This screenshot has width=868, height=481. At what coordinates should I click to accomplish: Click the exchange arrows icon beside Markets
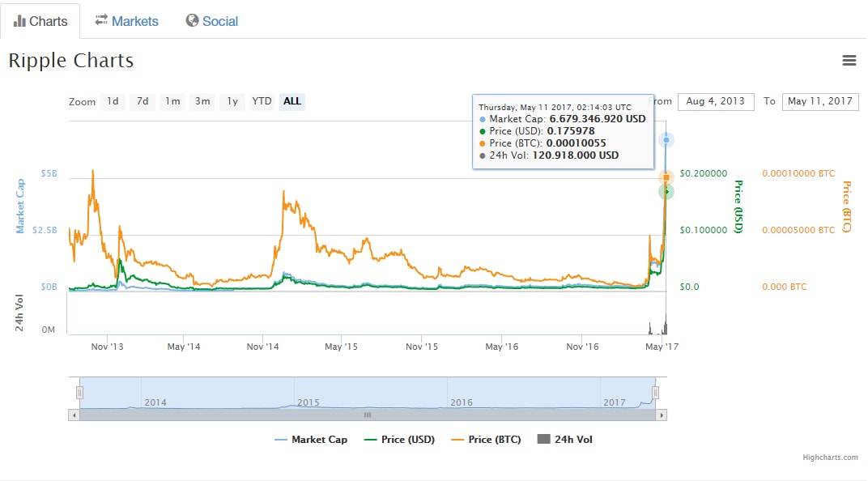101,20
